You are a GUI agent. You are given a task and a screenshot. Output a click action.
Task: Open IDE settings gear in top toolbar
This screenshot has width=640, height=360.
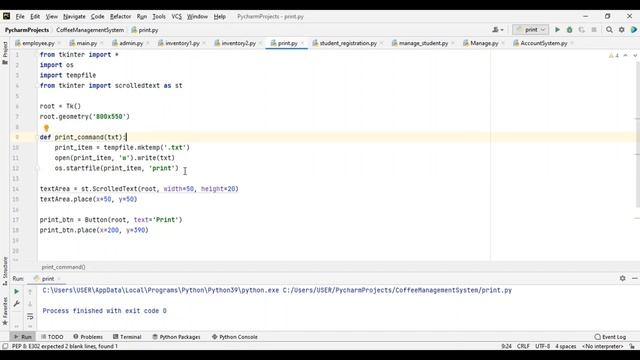point(621,30)
